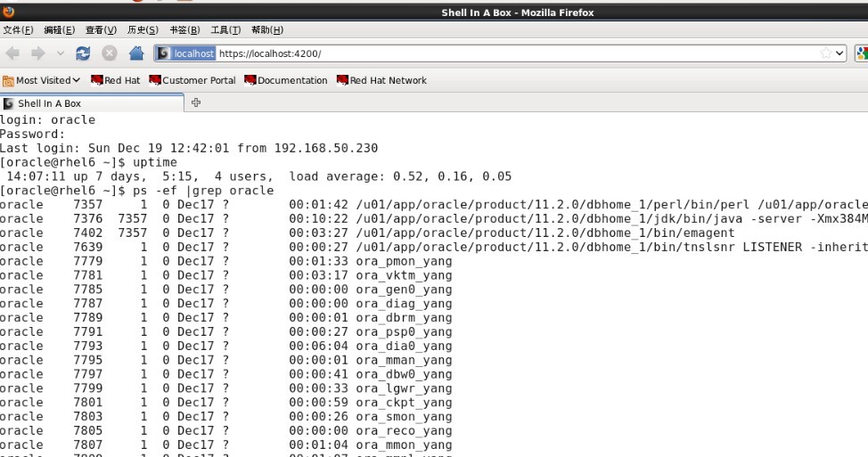Click the ora_ckpt_yang process row
Screen dimensions: 868x457
pos(225,403)
